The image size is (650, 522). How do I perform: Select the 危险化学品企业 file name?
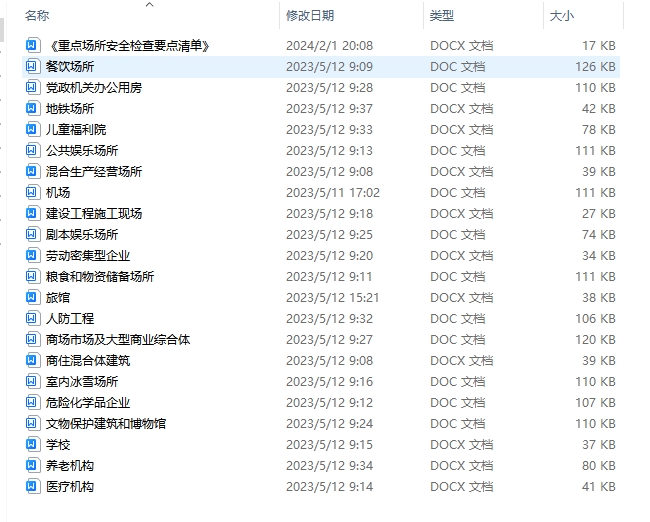[x=88, y=403]
